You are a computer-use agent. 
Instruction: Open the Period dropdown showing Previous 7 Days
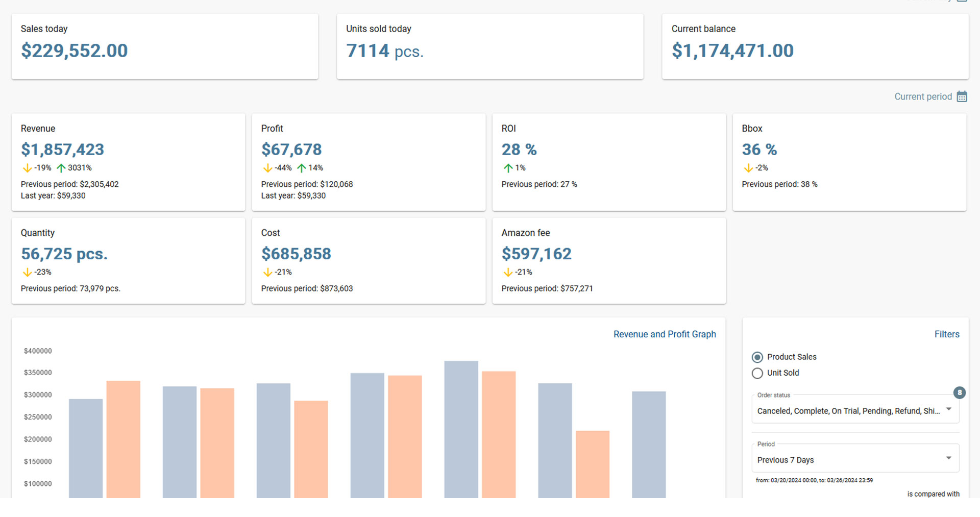coord(855,459)
